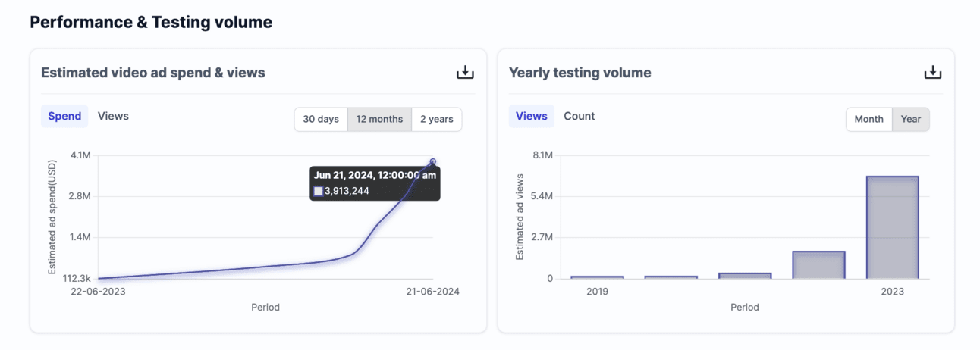Screen dimensions: 980x350
Task: Click the third-tallest bar in the yearly chart
Action: (745, 276)
